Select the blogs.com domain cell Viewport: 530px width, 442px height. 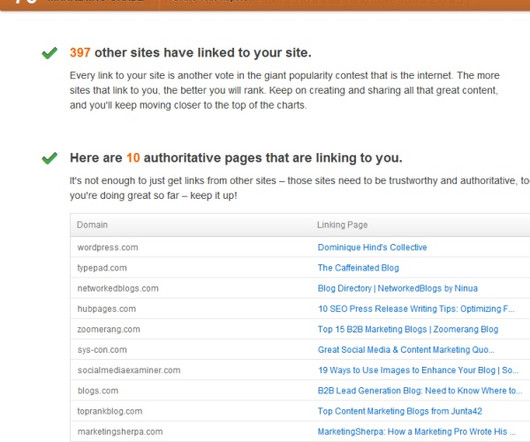[x=98, y=391]
